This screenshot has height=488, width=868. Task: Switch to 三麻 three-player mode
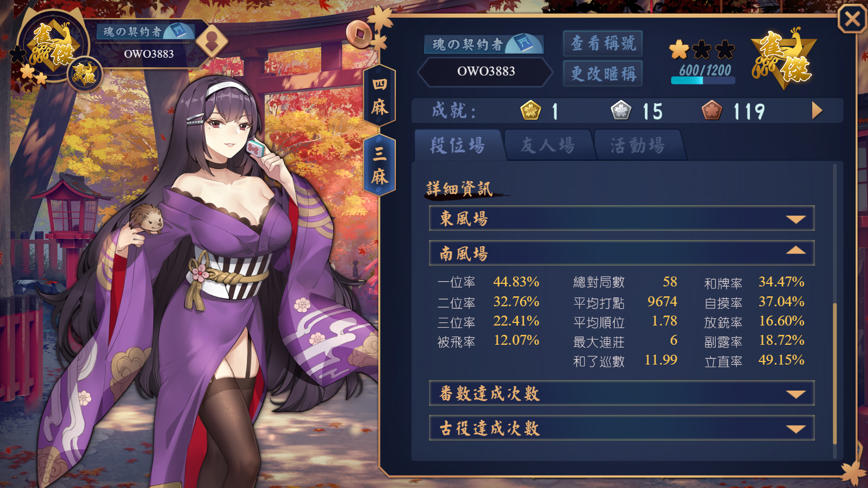point(379,166)
